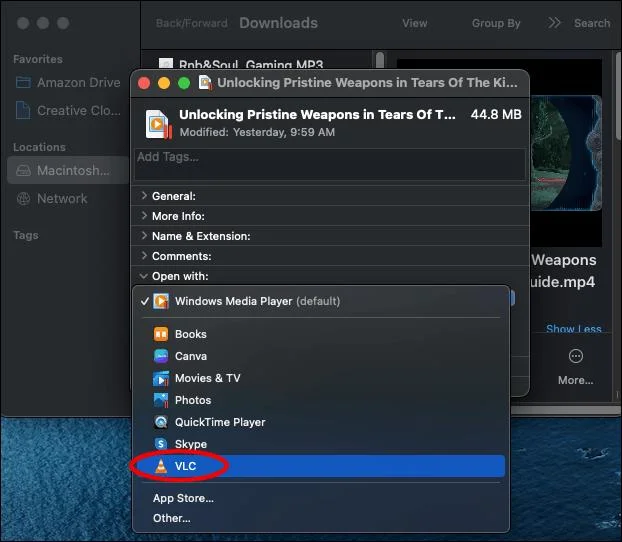622x542 pixels.
Task: Open the View option in the Finder toolbar
Action: [415, 23]
